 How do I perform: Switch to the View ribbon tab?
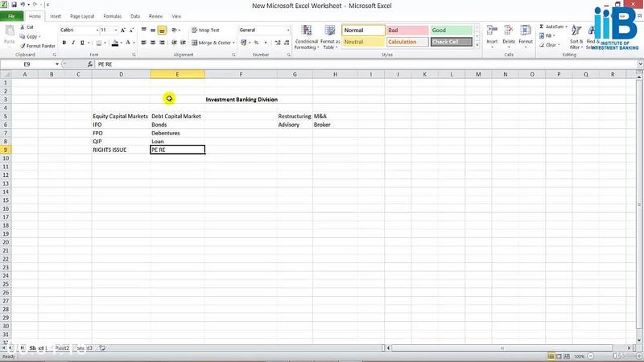176,16
